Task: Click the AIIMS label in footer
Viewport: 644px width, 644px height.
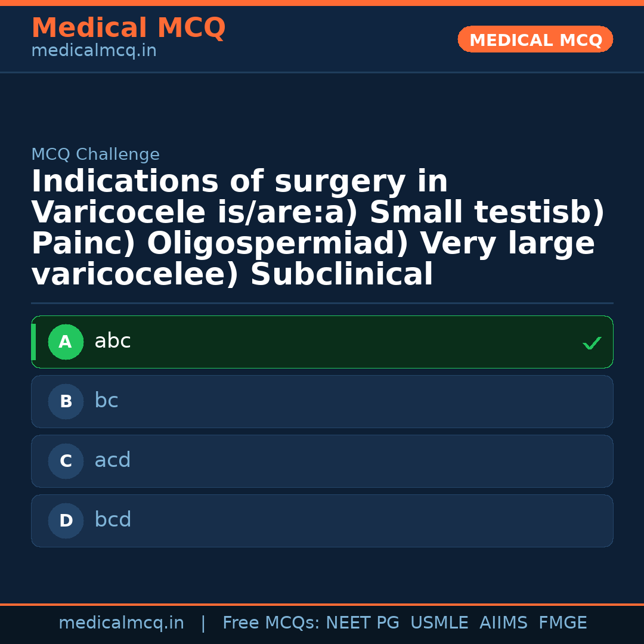Action: (x=504, y=622)
